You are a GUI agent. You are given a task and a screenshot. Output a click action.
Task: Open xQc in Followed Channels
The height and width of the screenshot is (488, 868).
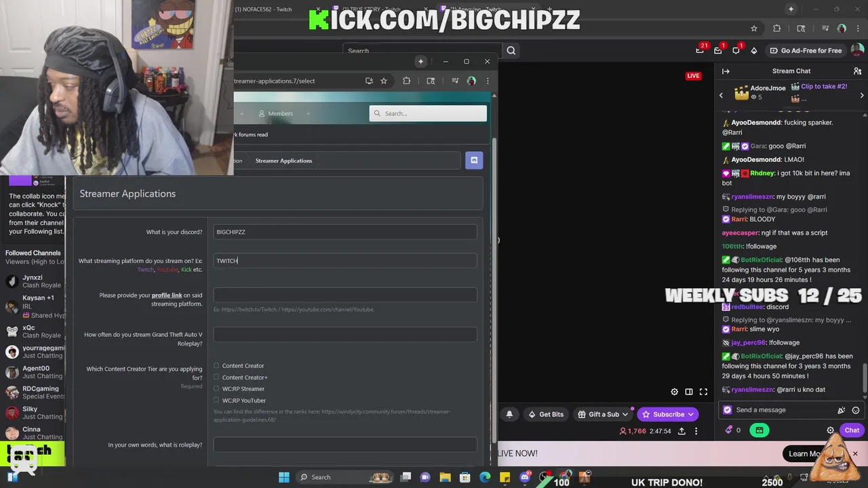[33, 331]
